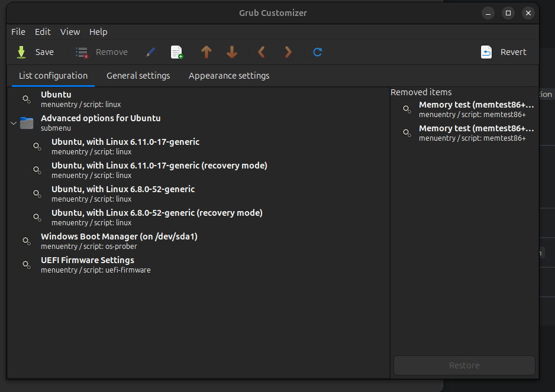
Task: Click the green Save arrow icon
Action: coord(21,52)
